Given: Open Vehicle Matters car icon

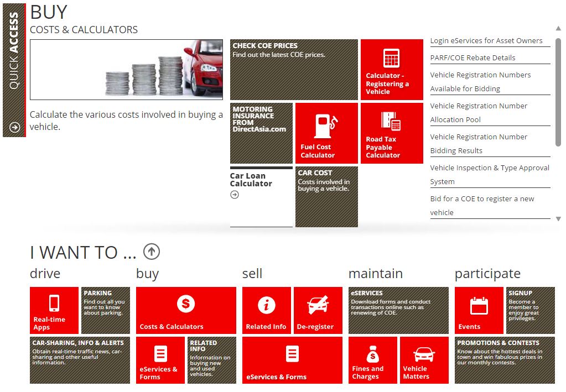Looking at the screenshot, I should (x=424, y=354).
